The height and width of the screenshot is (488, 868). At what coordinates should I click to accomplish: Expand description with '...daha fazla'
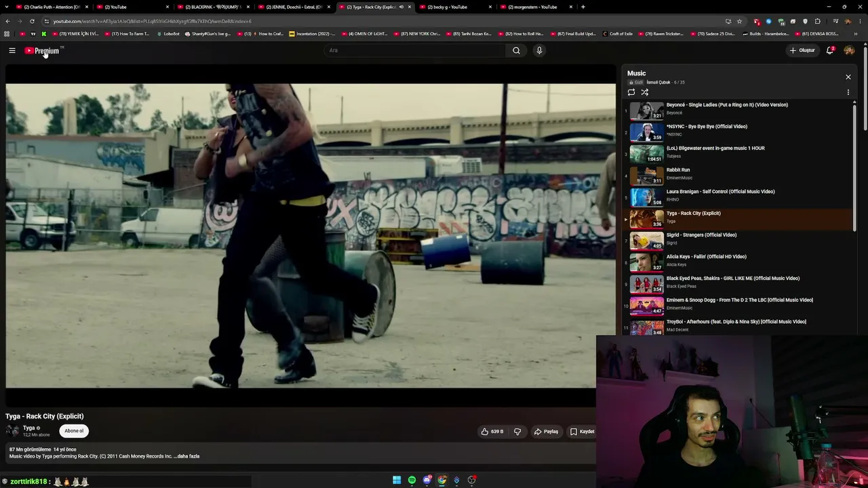(186, 456)
